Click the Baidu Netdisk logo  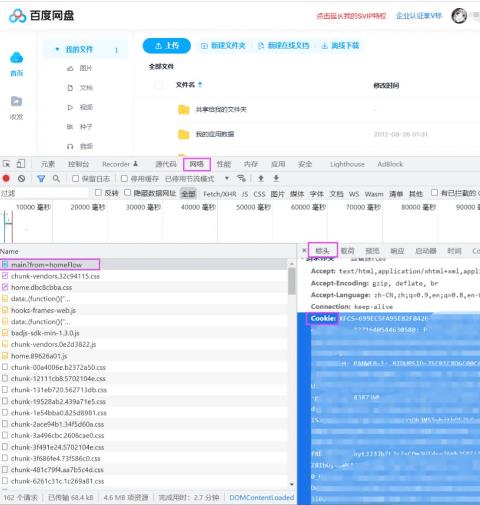[42, 16]
